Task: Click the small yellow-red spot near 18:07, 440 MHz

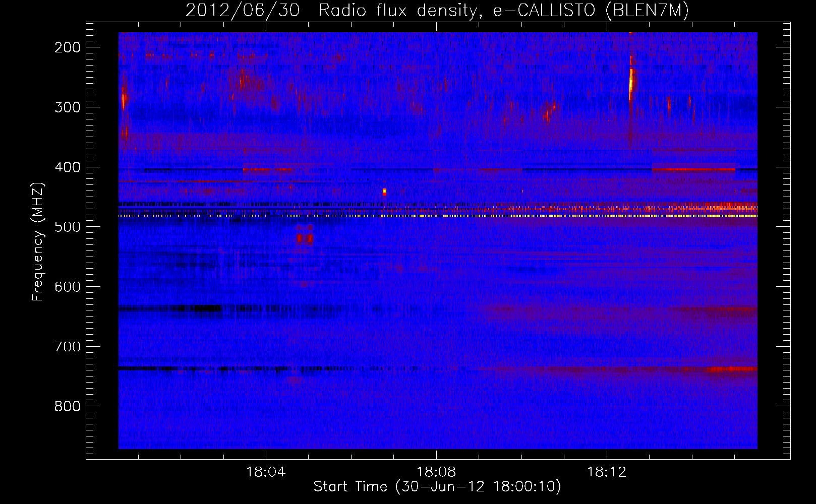Action: click(x=384, y=192)
